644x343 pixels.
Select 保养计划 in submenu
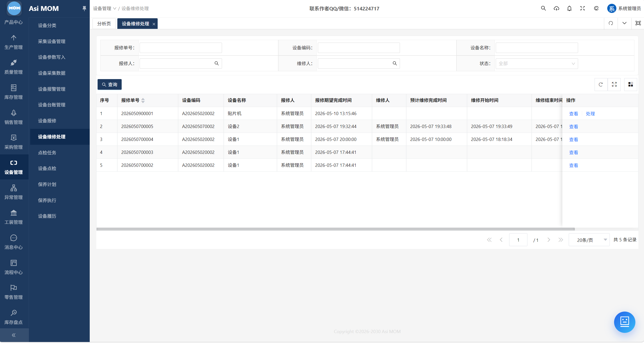point(47,184)
